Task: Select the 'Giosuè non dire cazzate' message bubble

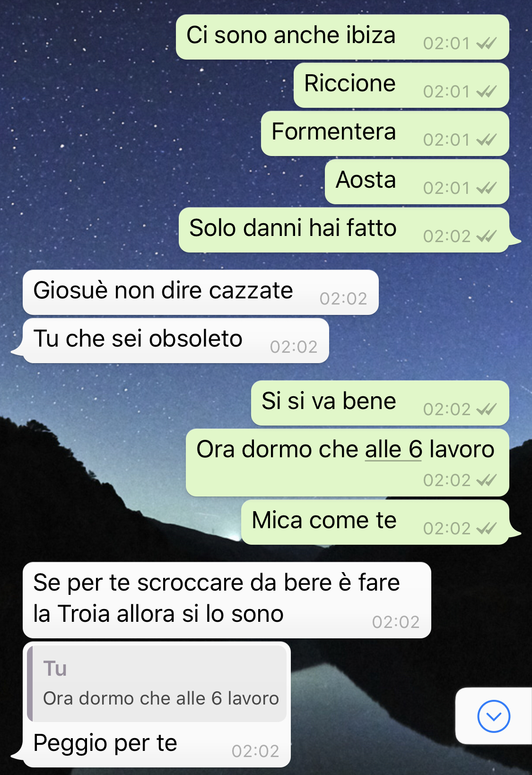Action: pos(201,292)
